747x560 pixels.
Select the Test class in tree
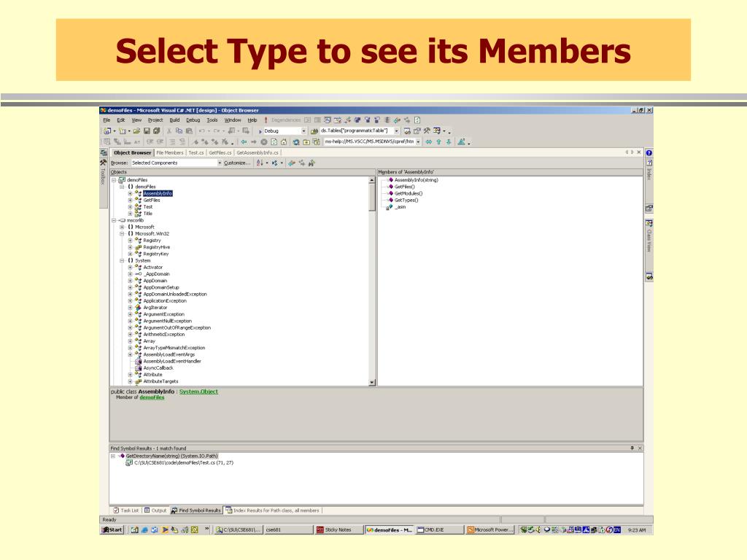[148, 207]
